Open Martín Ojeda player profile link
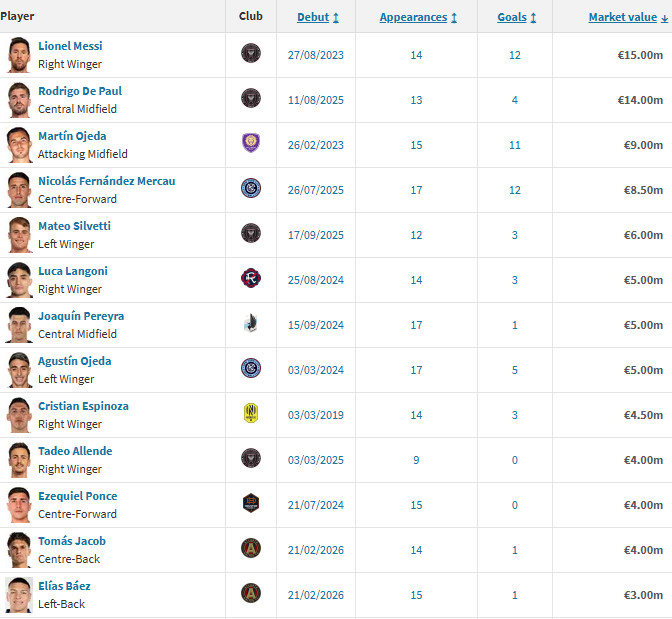The height and width of the screenshot is (619, 672). click(x=72, y=136)
